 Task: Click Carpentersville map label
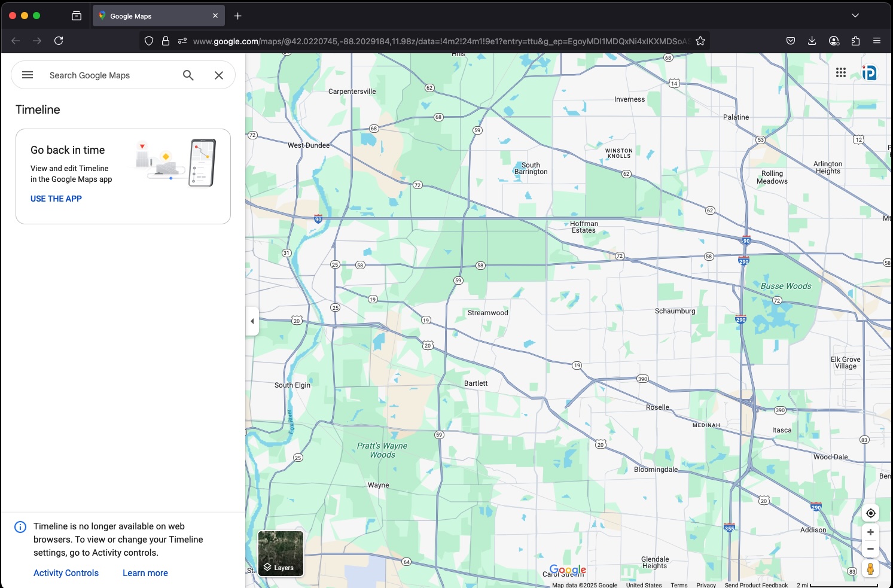352,92
